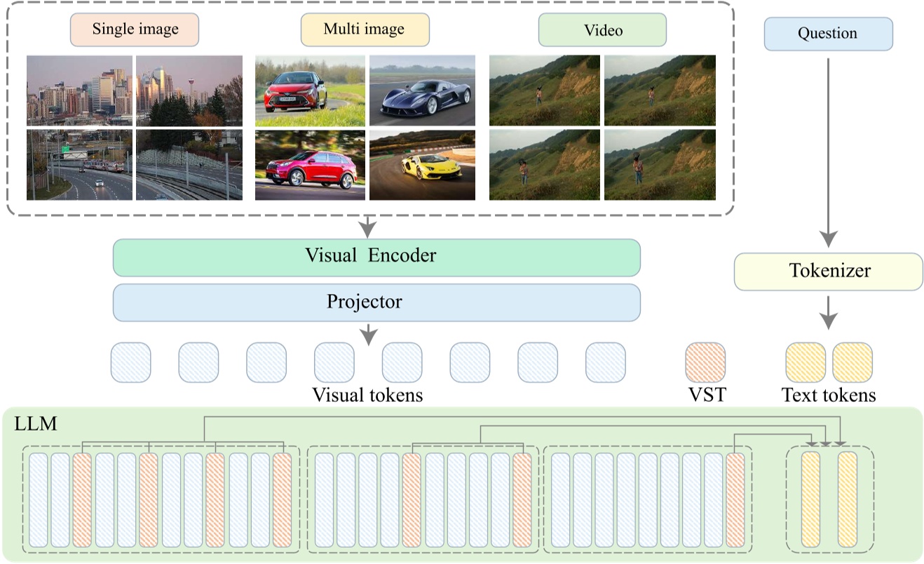Select the Projector block
Image resolution: width=924 pixels, height=564 pixels.
[377, 302]
